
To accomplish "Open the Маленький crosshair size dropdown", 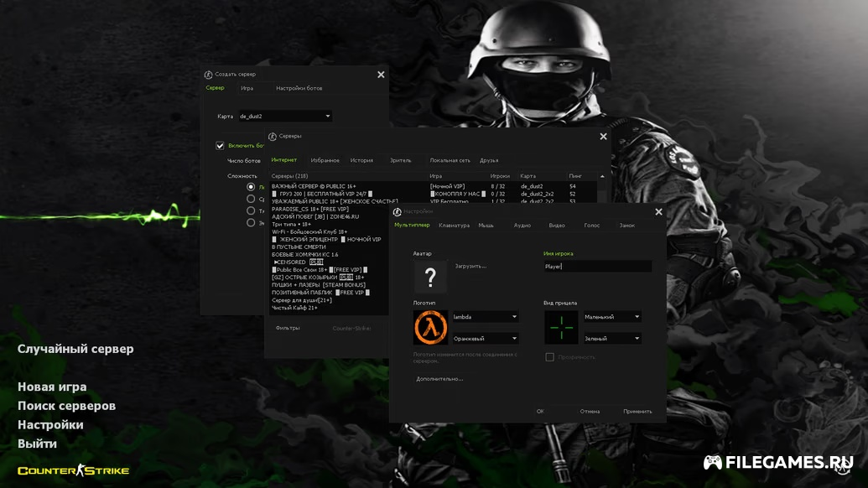I will pyautogui.click(x=612, y=317).
